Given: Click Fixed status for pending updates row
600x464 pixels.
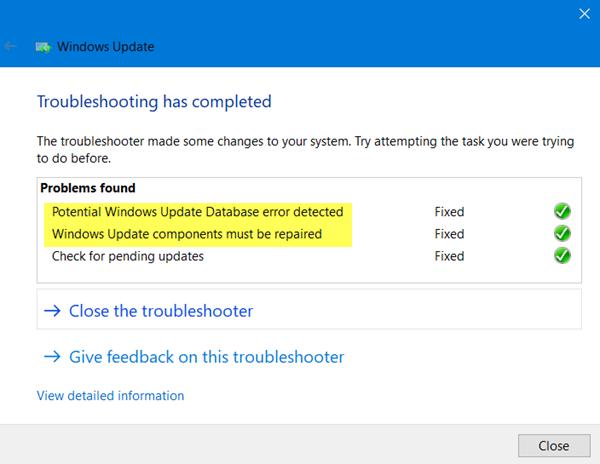Looking at the screenshot, I should [449, 256].
